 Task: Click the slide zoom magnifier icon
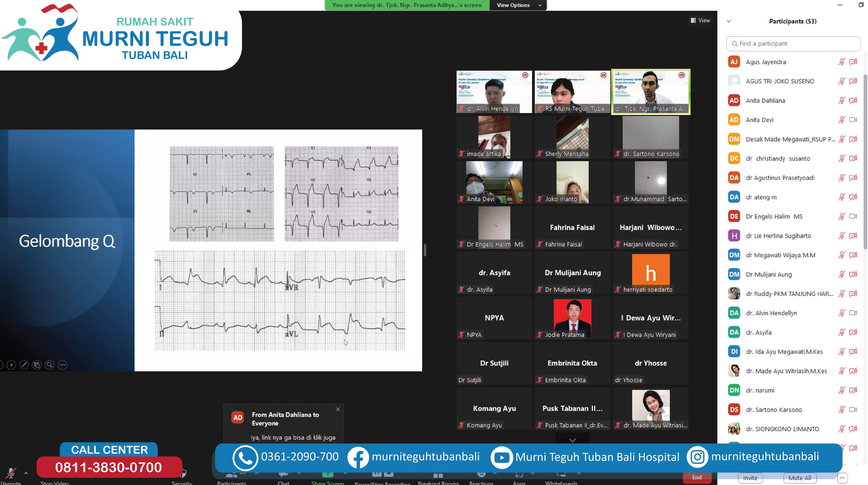point(49,365)
